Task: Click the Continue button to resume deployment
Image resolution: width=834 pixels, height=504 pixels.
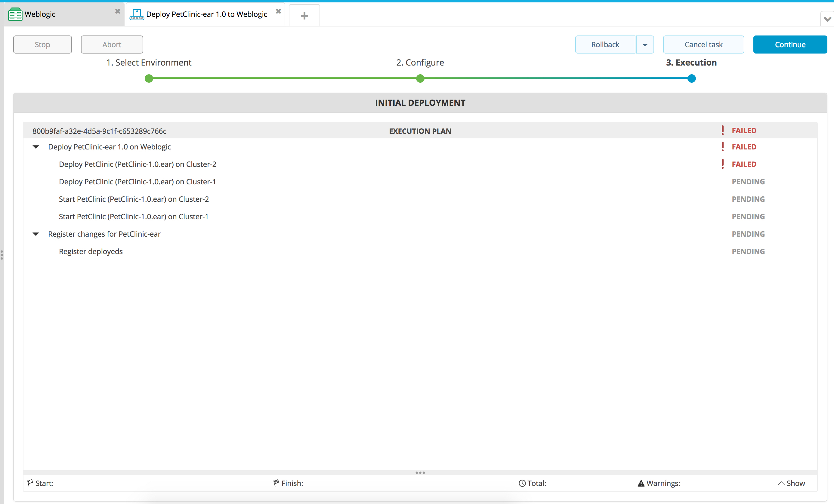Action: point(790,44)
